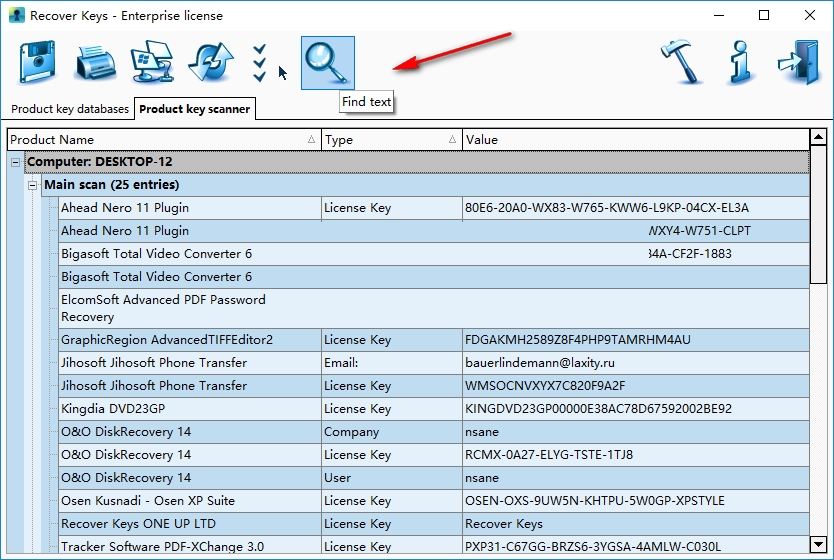Open Find text magnifier tool
This screenshot has height=560, width=834.
click(328, 63)
